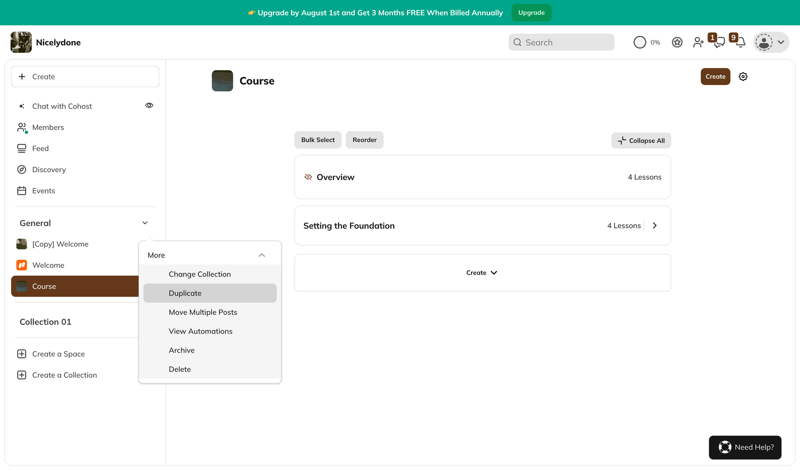
Task: Click the Collapse All button
Action: tap(641, 140)
